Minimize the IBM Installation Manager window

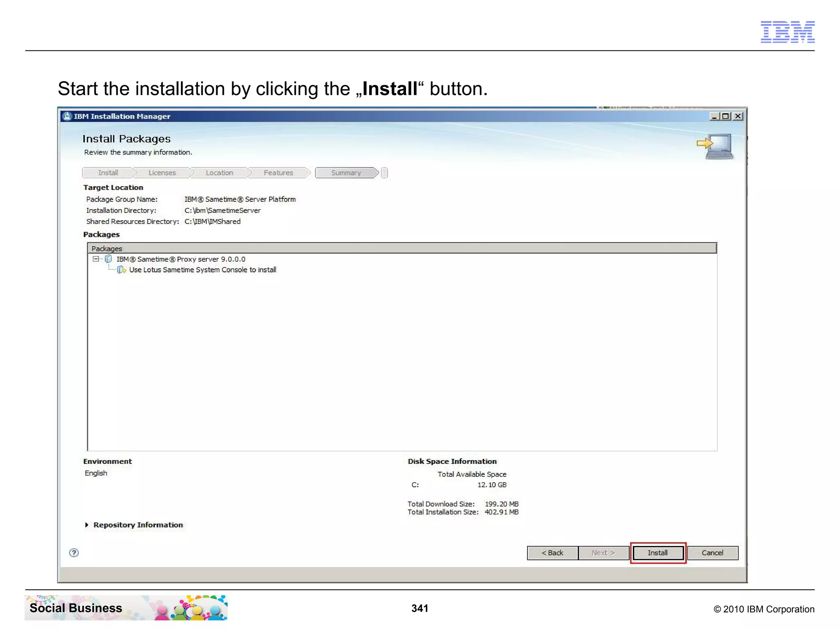(x=714, y=116)
